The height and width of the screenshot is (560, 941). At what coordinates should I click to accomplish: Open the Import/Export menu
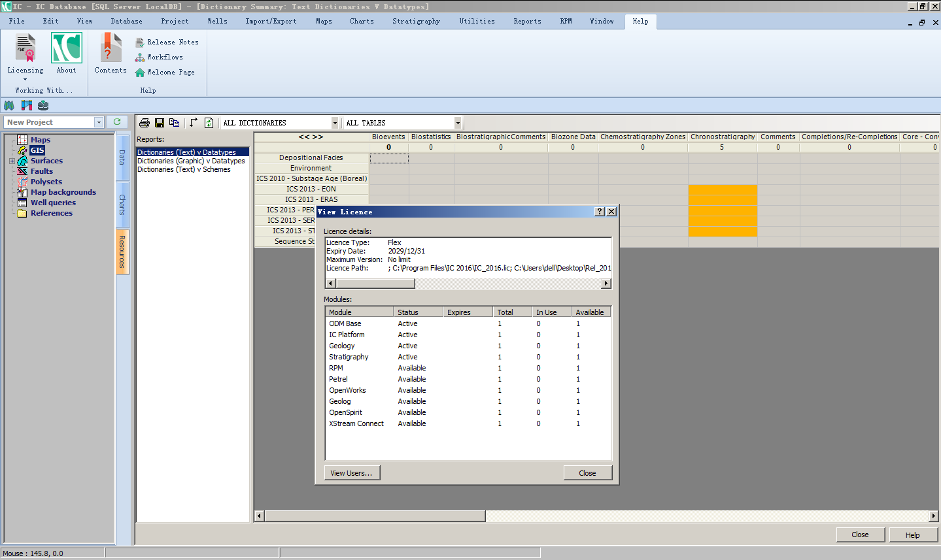(271, 21)
